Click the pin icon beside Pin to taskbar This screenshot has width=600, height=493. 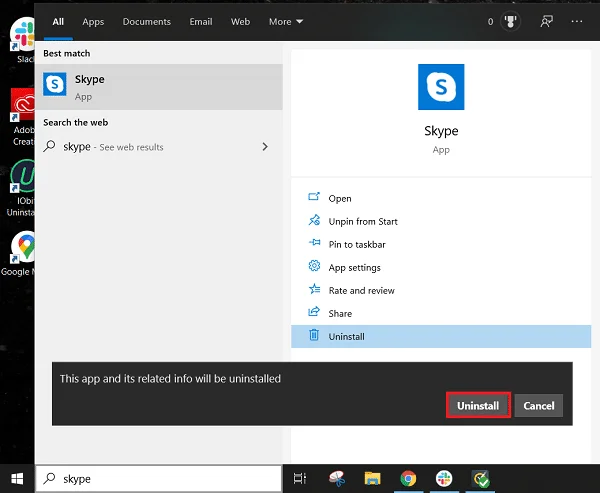315,242
